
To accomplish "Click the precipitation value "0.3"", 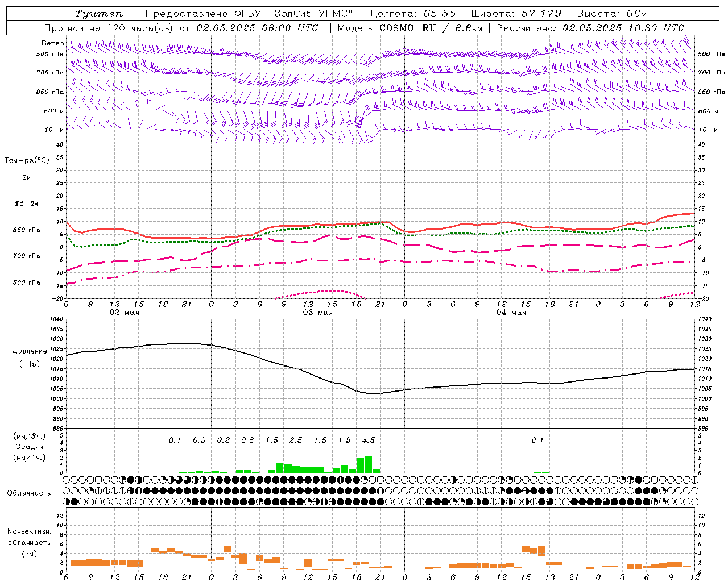I will point(199,440).
